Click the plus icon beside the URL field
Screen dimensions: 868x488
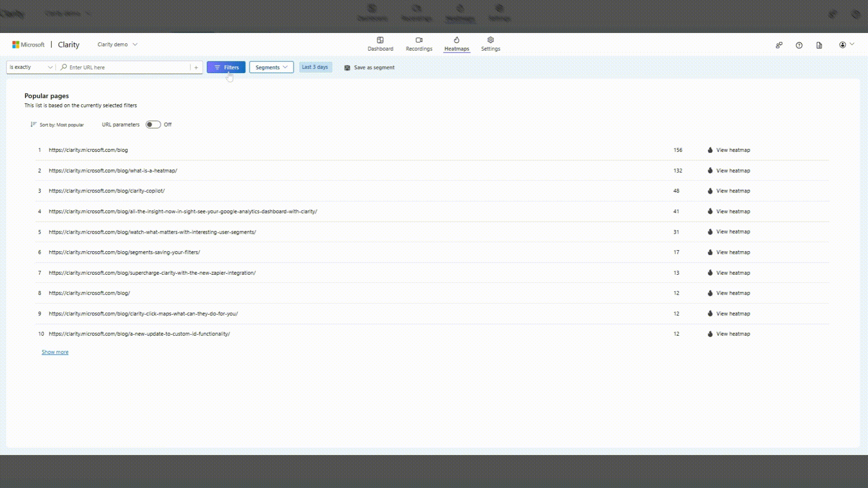pyautogui.click(x=196, y=67)
